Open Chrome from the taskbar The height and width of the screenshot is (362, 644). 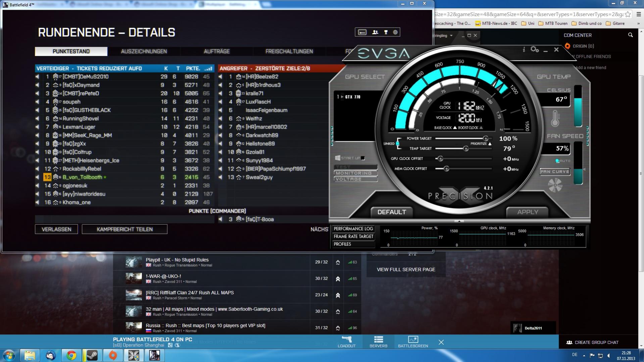71,355
